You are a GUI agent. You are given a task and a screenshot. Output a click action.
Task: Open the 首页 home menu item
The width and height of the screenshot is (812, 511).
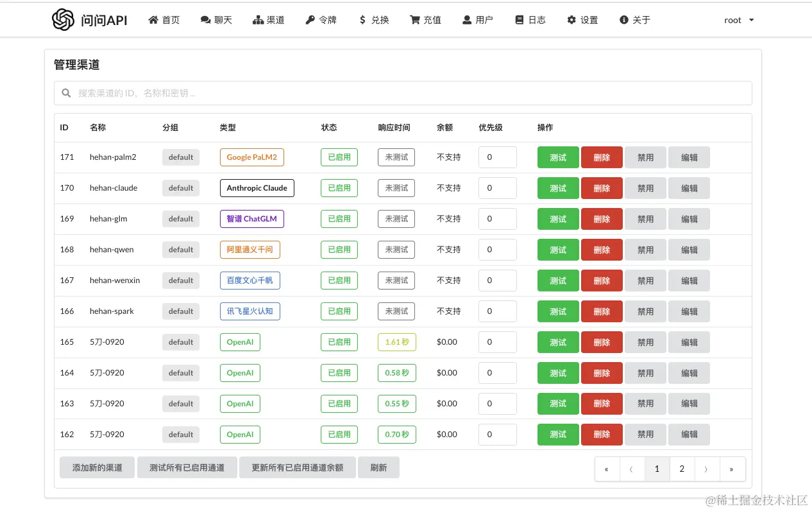(164, 20)
